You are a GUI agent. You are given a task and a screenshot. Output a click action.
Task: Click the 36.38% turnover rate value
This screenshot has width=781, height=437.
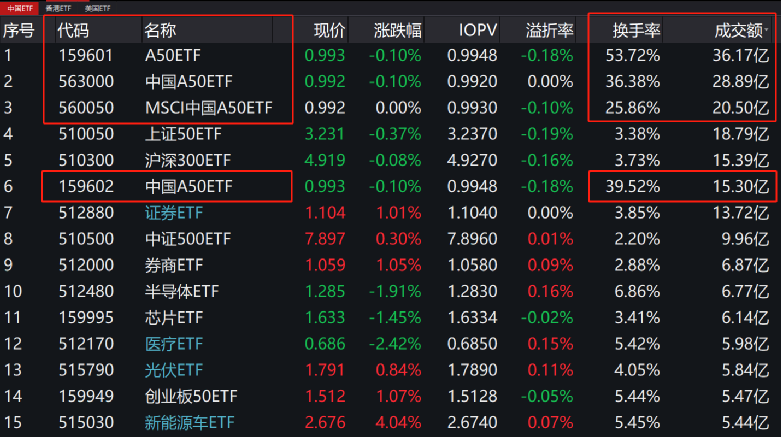633,81
